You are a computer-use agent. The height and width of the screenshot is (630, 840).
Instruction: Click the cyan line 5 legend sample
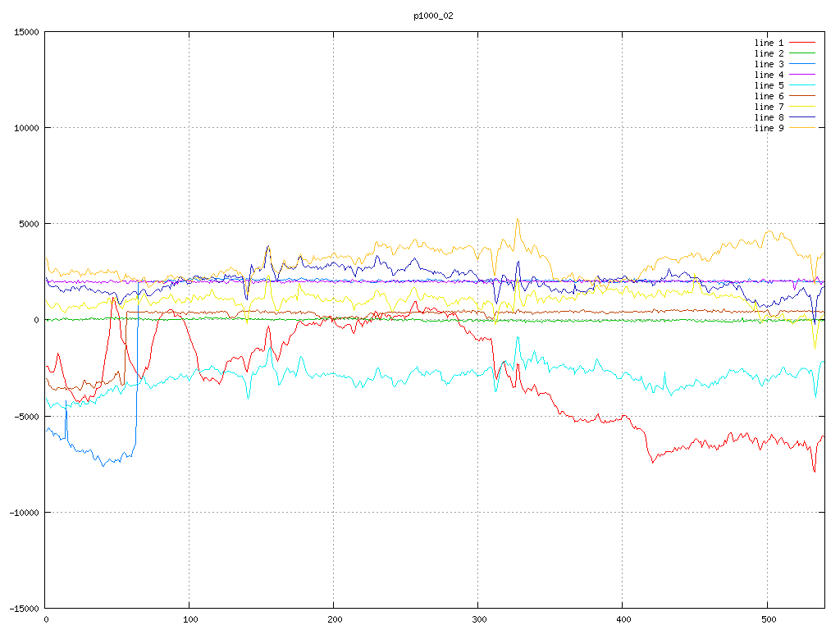802,85
